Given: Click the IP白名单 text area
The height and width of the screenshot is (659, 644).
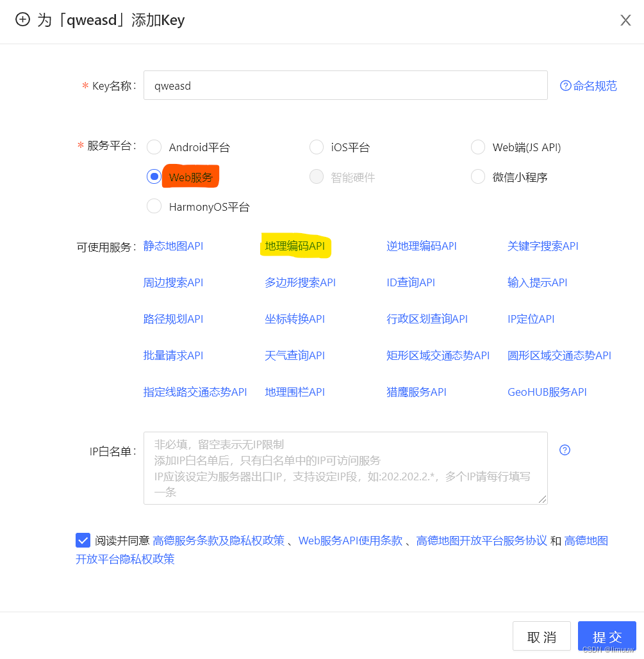Looking at the screenshot, I should coord(345,468).
